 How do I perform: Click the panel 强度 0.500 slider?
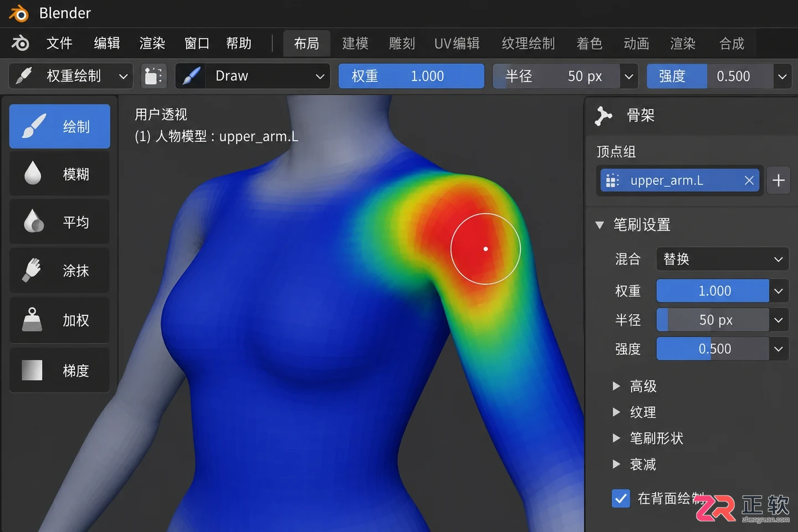click(x=713, y=349)
